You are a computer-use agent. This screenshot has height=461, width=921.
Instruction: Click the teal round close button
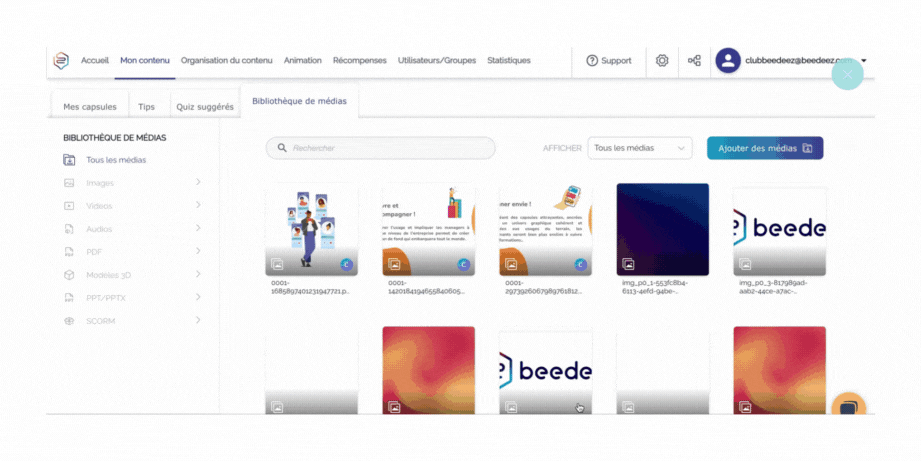click(x=847, y=74)
